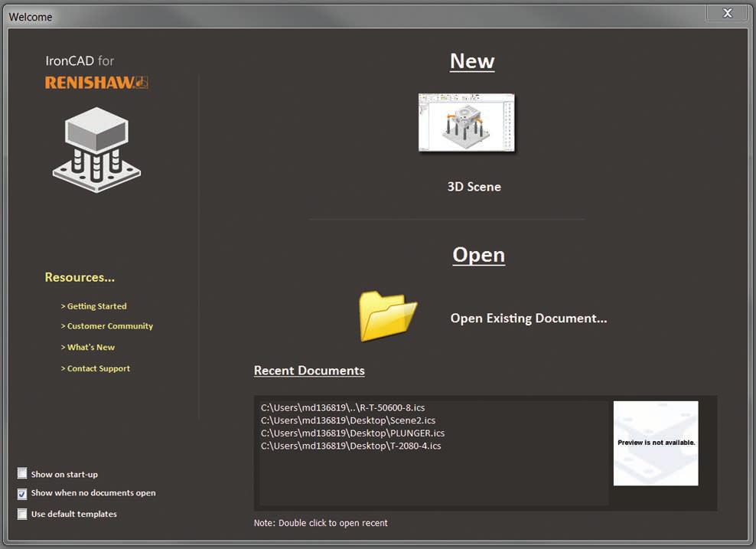Click the recent document preview thumbnail
This screenshot has width=756, height=549.
(656, 443)
